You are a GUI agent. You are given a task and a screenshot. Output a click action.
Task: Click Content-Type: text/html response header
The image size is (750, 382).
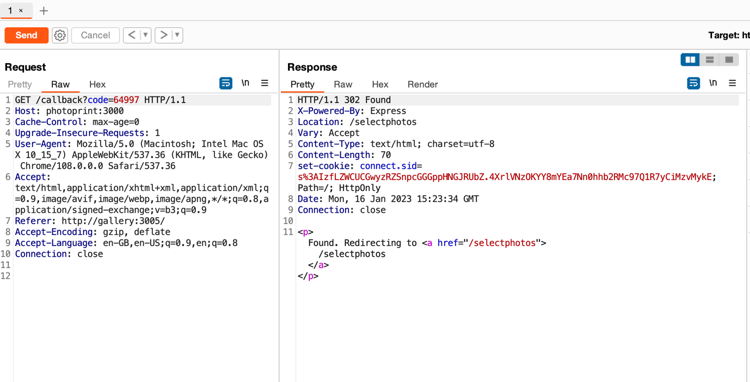[x=396, y=144]
